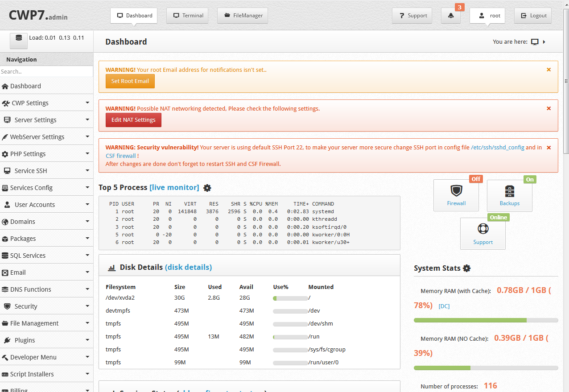Click Edit NAT Settings button
The width and height of the screenshot is (569, 392).
[x=133, y=120]
